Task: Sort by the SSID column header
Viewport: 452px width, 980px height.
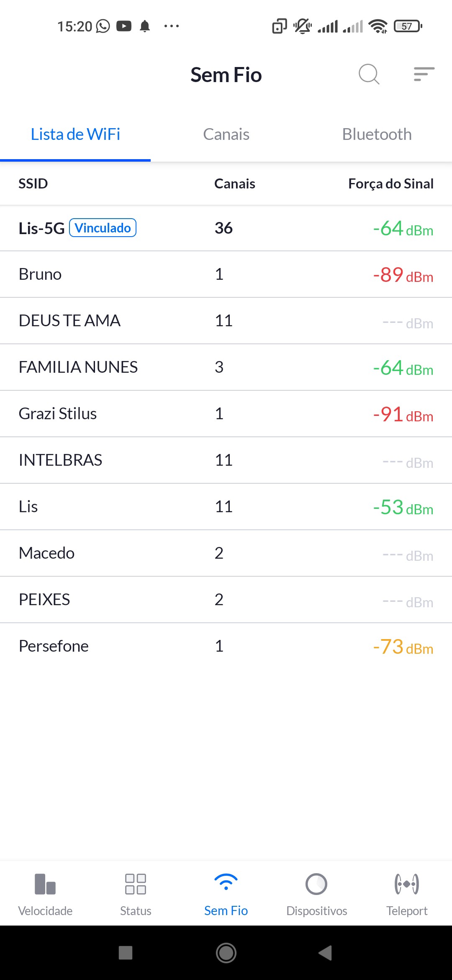Action: (x=33, y=183)
